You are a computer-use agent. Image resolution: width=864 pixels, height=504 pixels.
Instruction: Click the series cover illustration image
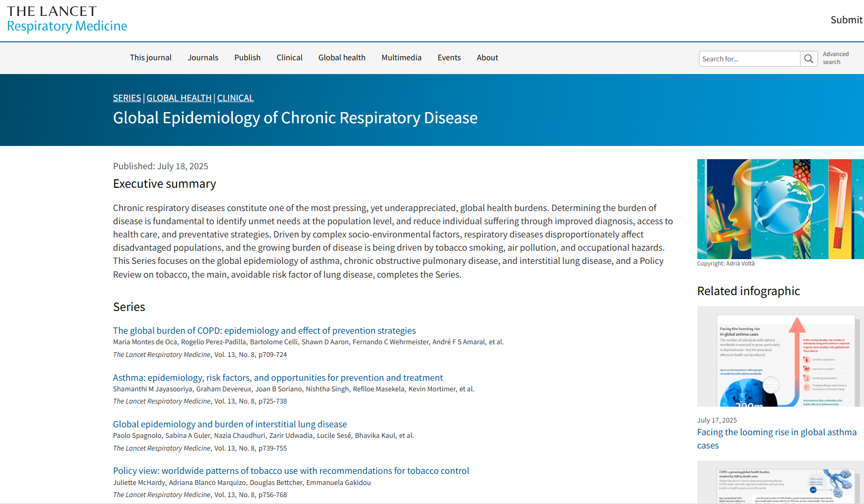click(780, 209)
